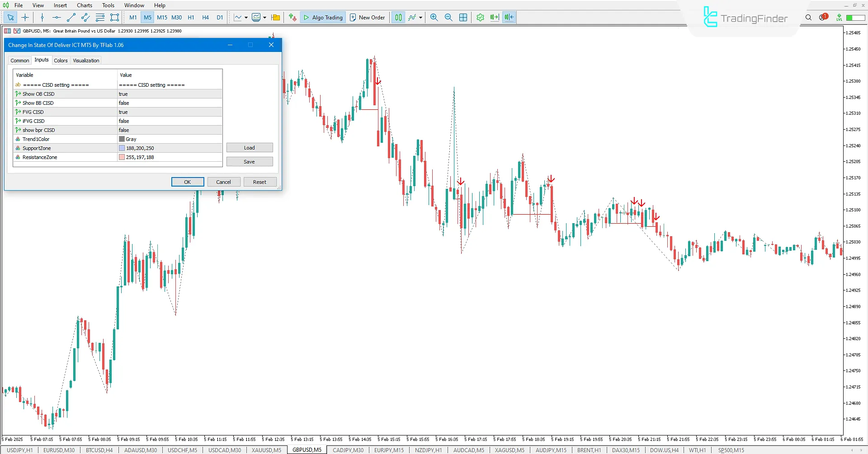Select the rectangle drawing tool
The height and width of the screenshot is (454, 868).
(114, 17)
